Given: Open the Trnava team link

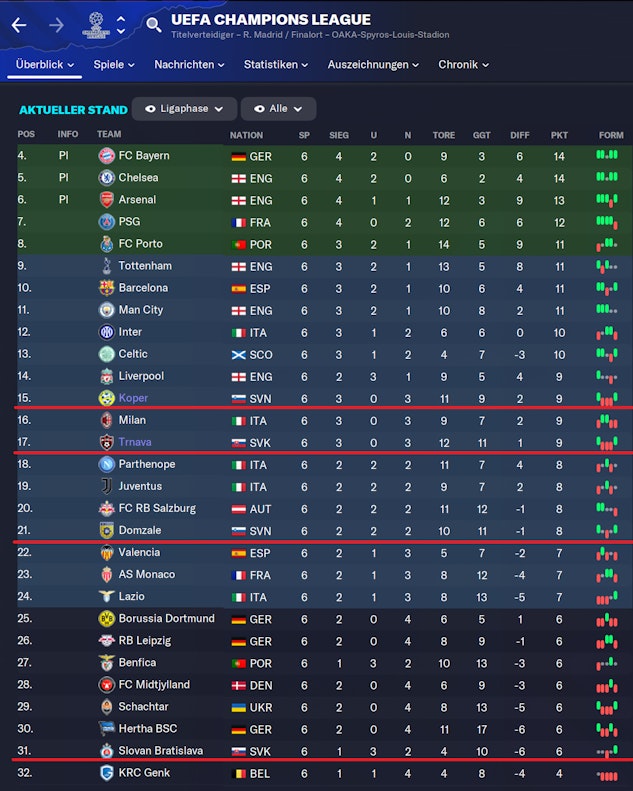Looking at the screenshot, I should pos(136,442).
